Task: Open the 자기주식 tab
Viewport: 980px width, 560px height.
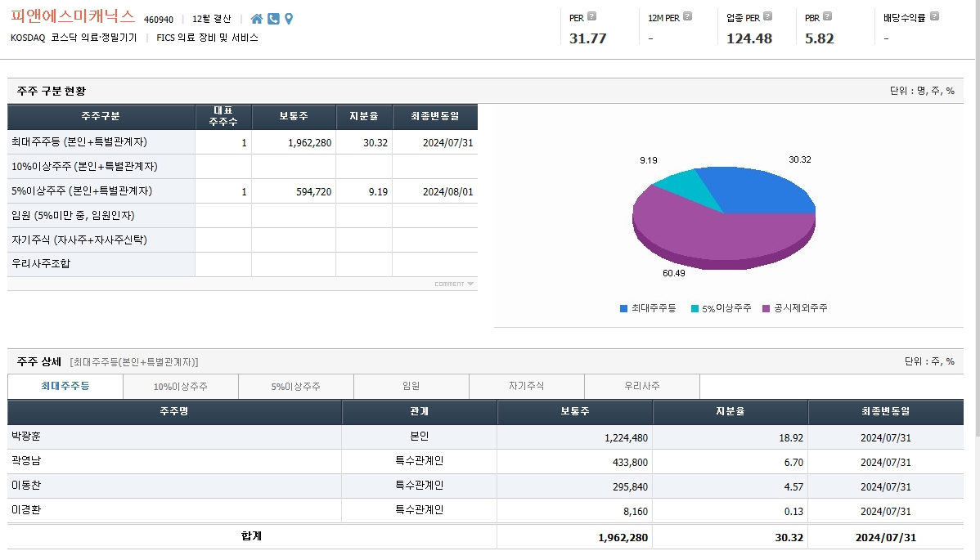Action: (x=526, y=387)
